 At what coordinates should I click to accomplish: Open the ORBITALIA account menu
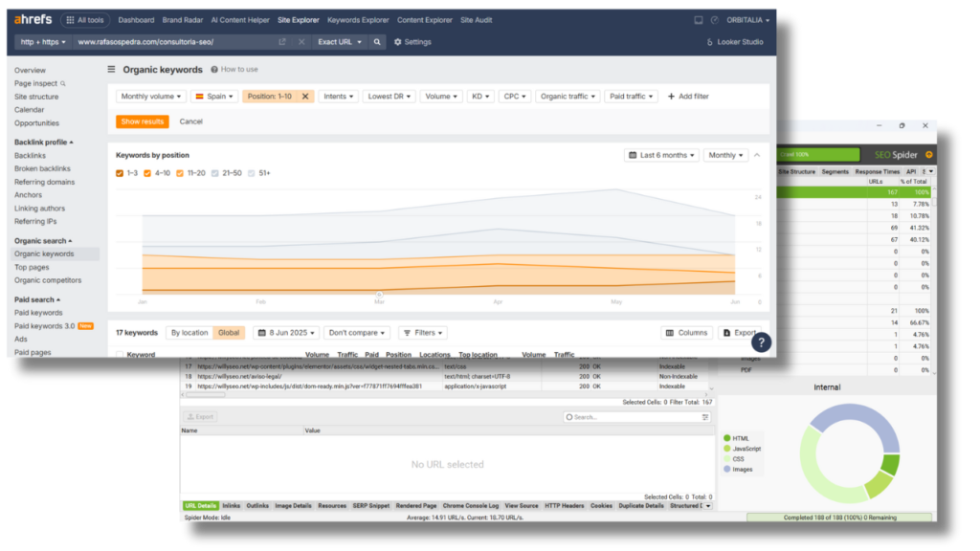pos(747,20)
